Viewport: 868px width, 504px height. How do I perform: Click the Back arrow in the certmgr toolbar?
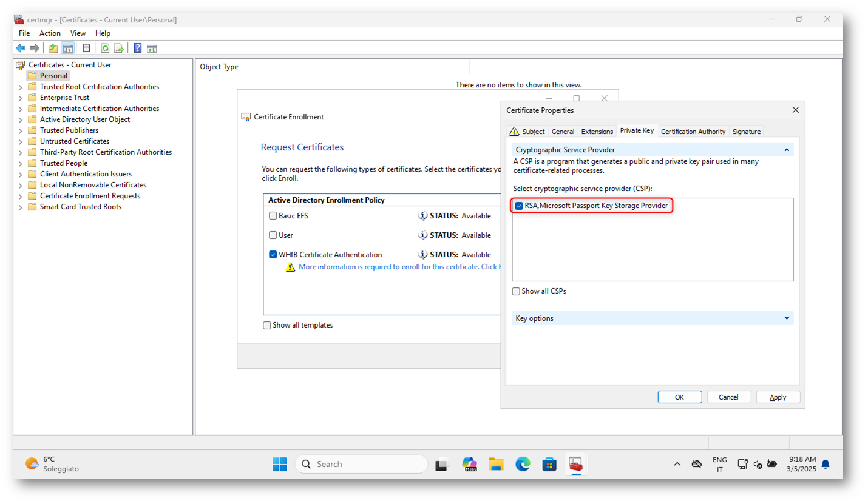tap(21, 48)
